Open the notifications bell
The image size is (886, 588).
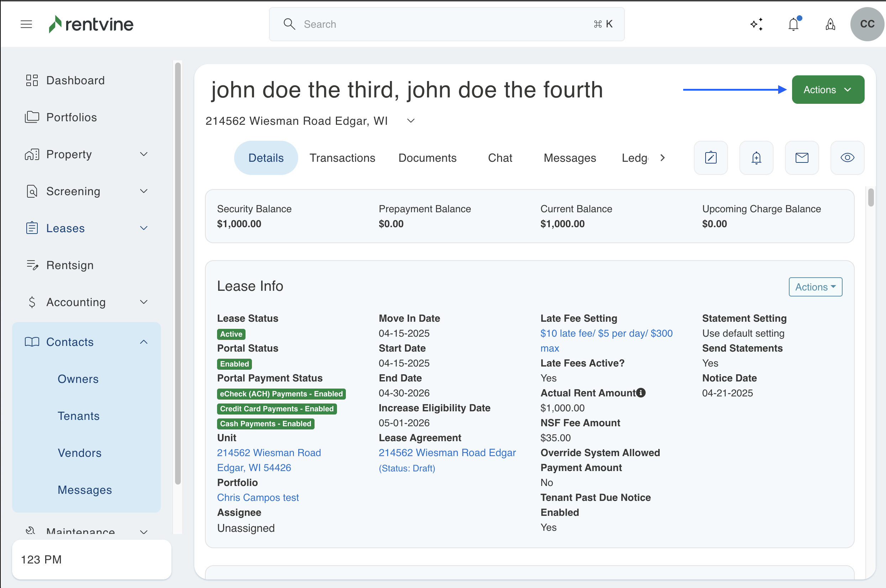(793, 25)
